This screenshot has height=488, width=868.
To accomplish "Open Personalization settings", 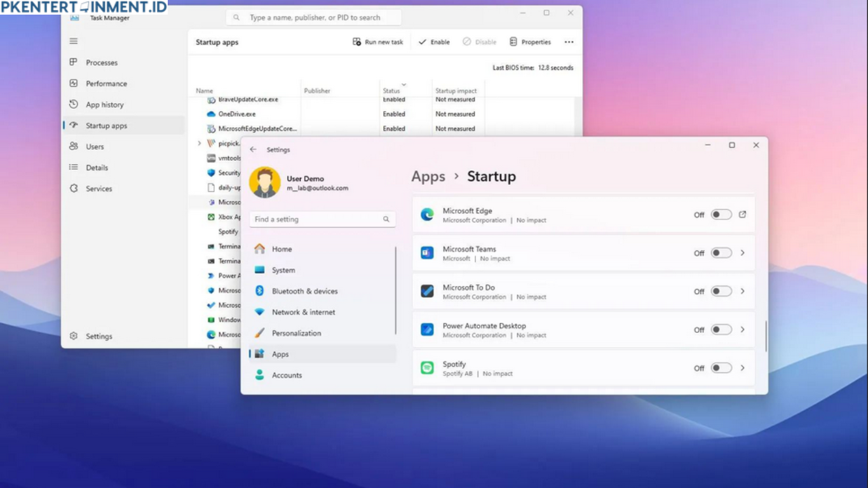I will pyautogui.click(x=322, y=333).
